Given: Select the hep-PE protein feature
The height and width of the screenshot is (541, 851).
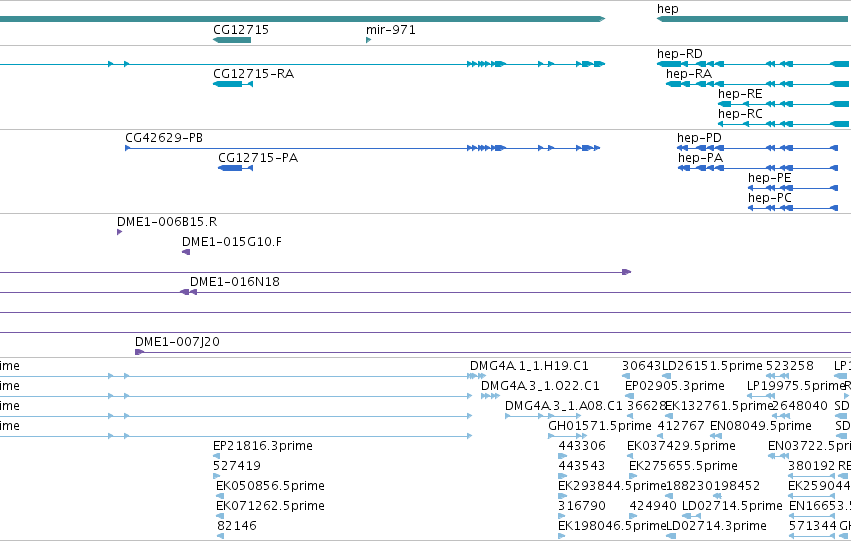Looking at the screenshot, I should (793, 188).
